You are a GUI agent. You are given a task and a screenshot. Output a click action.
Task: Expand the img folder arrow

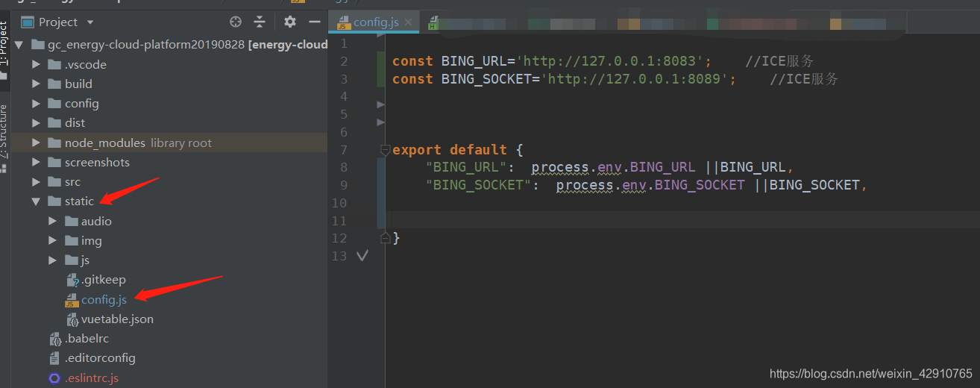pyautogui.click(x=52, y=240)
